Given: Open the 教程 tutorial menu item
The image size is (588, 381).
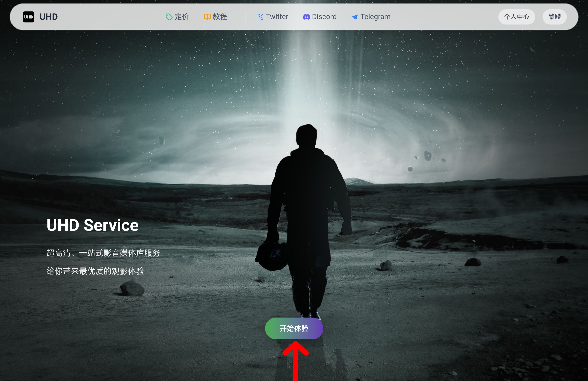Looking at the screenshot, I should (220, 17).
